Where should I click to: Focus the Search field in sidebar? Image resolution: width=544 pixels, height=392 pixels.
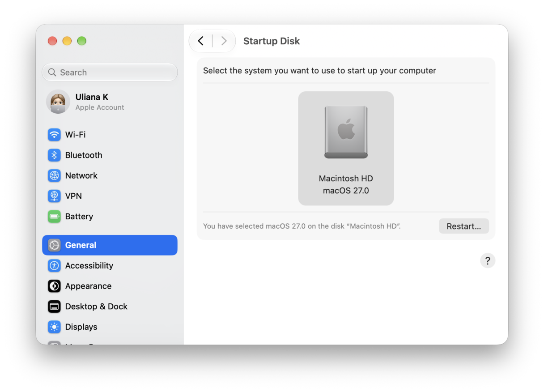pyautogui.click(x=110, y=72)
